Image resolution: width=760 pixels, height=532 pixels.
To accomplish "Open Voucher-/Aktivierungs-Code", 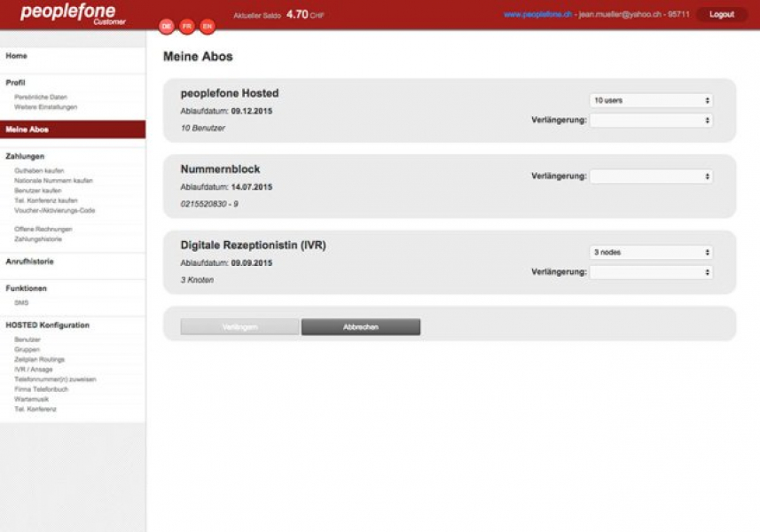I will (x=55, y=210).
